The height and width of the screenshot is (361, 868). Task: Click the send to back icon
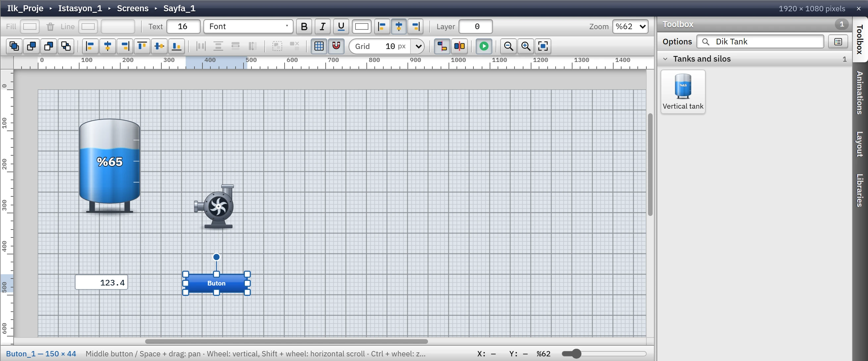(66, 46)
